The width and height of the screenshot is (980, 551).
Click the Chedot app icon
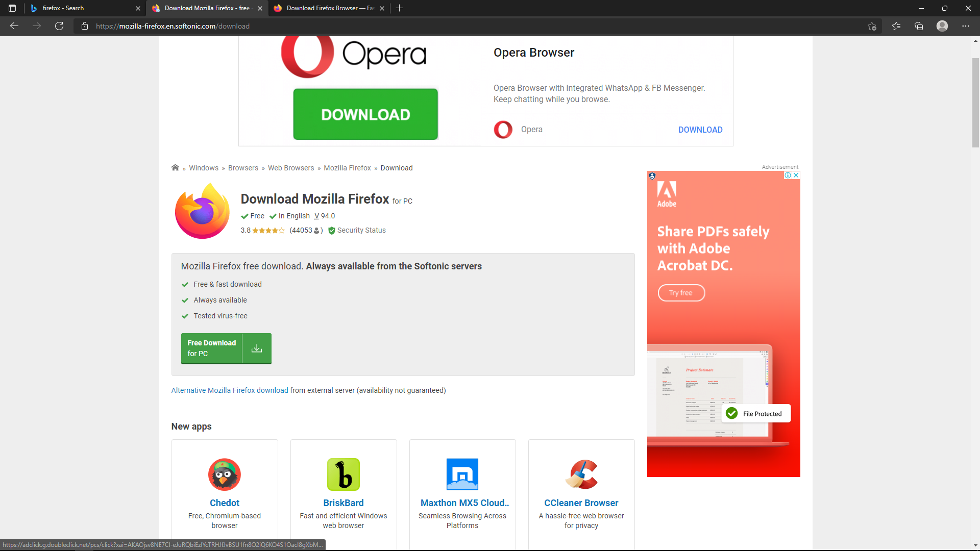tap(224, 474)
